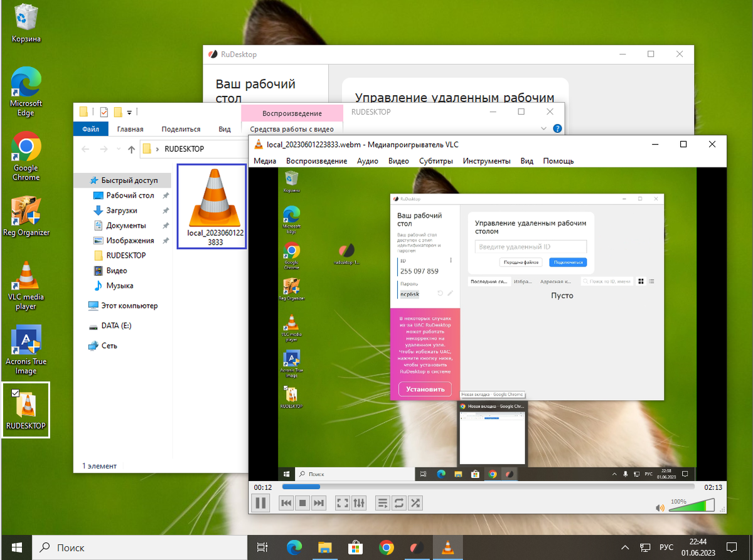Toggle shuffle (random) in VLC

(415, 502)
